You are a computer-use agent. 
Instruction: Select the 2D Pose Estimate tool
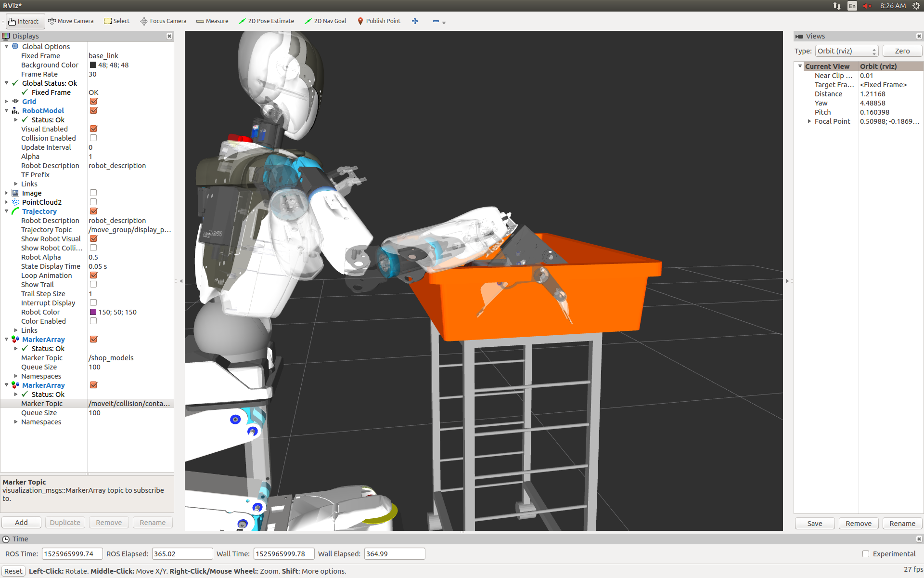point(266,21)
